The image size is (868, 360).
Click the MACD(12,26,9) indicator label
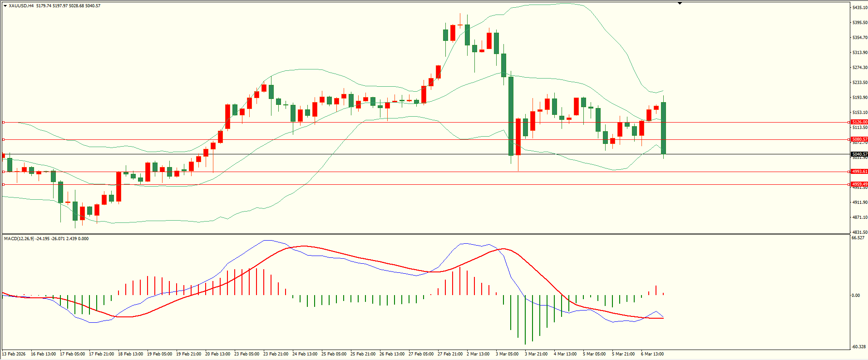tap(17, 238)
